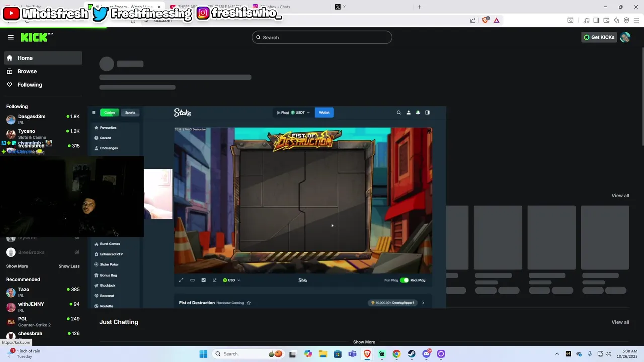The image size is (644, 362).
Task: Open the USDT currency balance dropdown
Action: (293, 113)
